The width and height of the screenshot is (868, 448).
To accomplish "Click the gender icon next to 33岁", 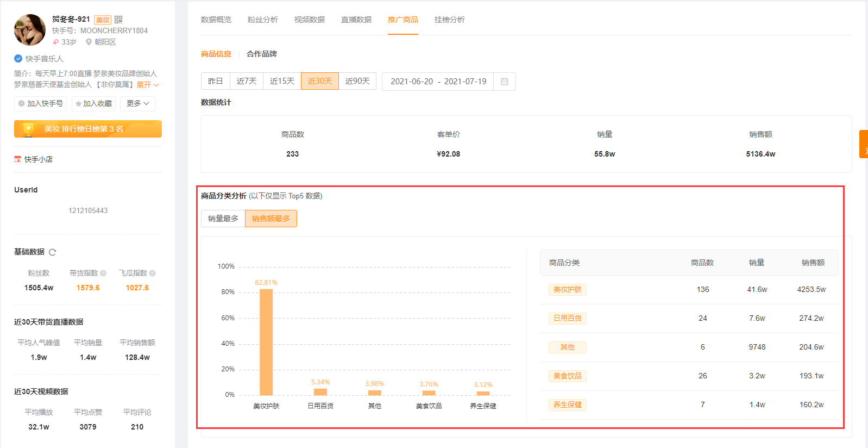I will 55,42.
